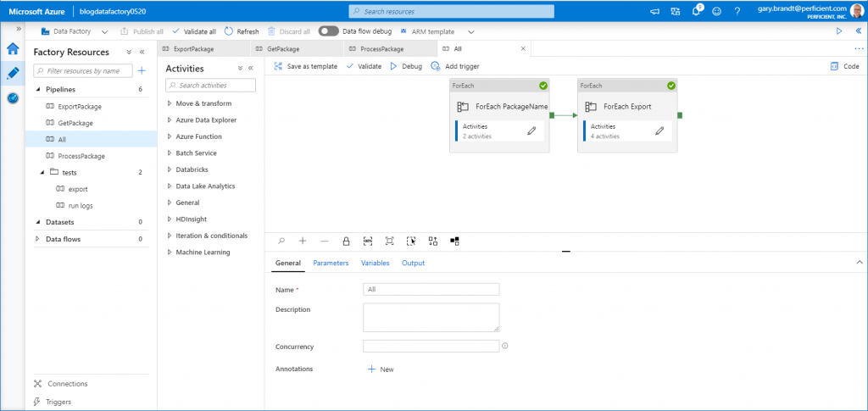Select the Author pencil icon in sidebar
This screenshot has width=868, height=411.
[x=13, y=73]
